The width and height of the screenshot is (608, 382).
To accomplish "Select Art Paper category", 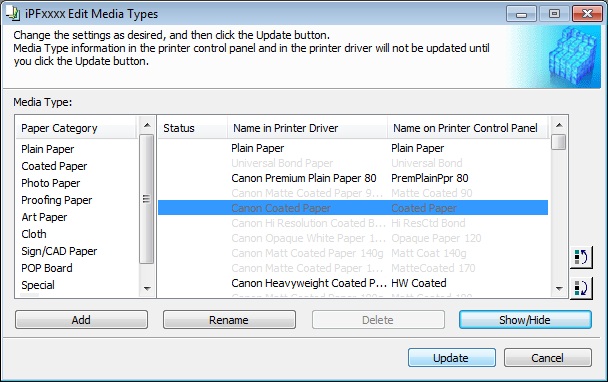I will pos(44,217).
